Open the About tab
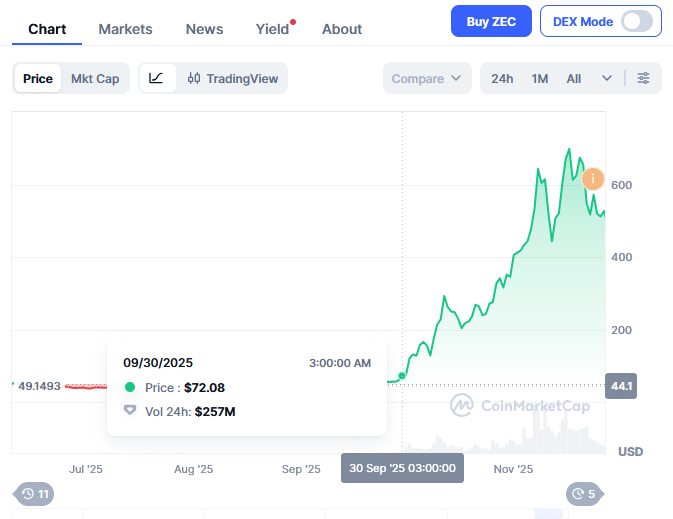The width and height of the screenshot is (673, 519). click(342, 29)
